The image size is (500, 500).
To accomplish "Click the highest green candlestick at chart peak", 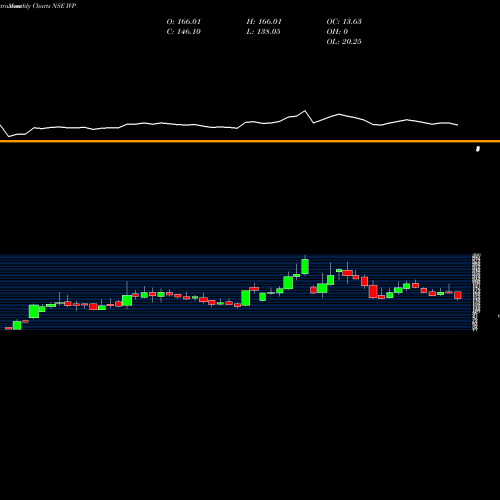I will (x=305, y=267).
